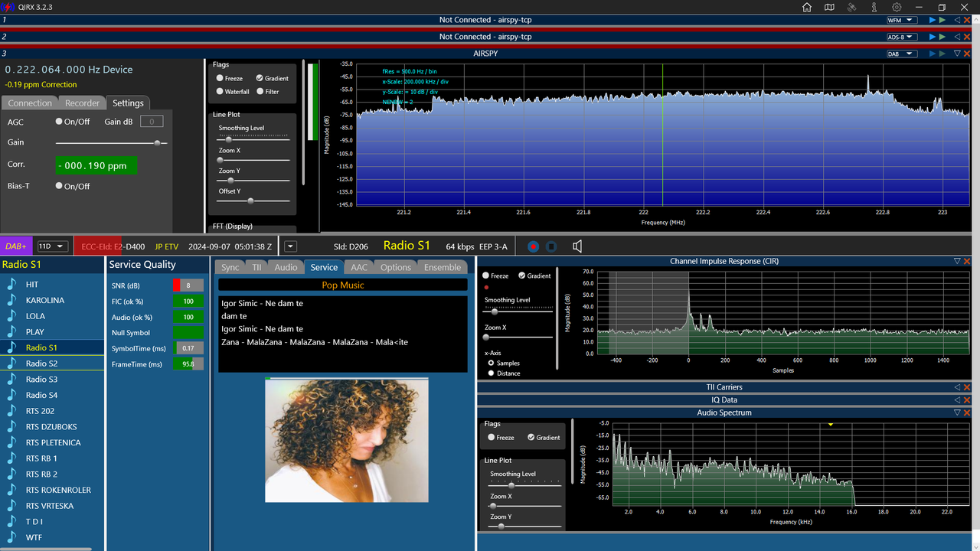This screenshot has width=980, height=551.
Task: Switch to the Connection tab
Action: point(30,103)
